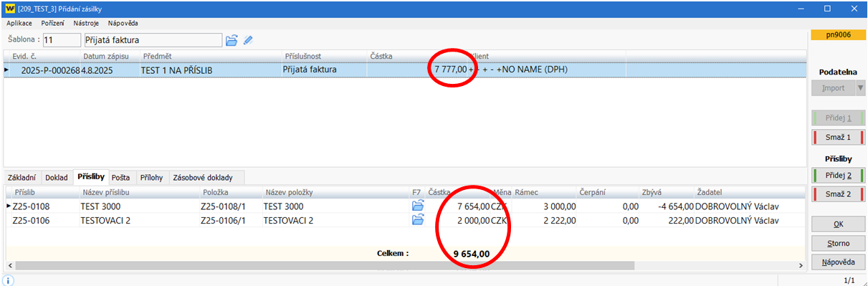Switch to the Doklad tab
Screen dimensions: 868x286
(57, 177)
